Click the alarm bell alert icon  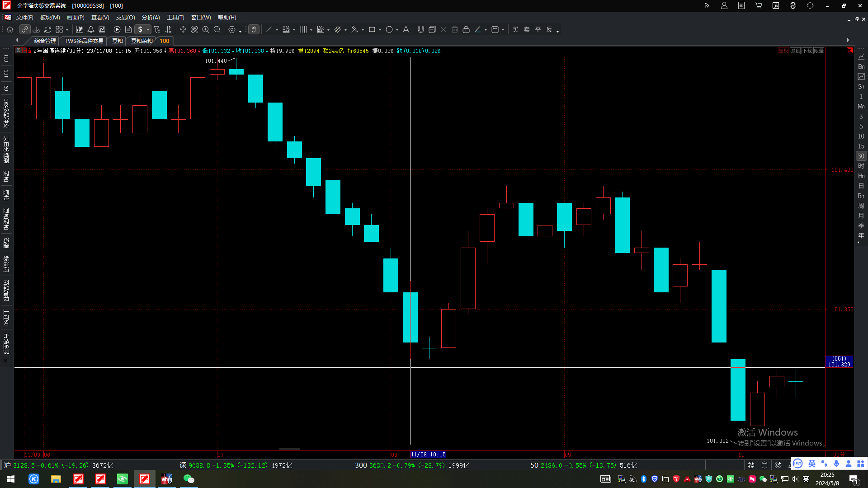[x=91, y=29]
